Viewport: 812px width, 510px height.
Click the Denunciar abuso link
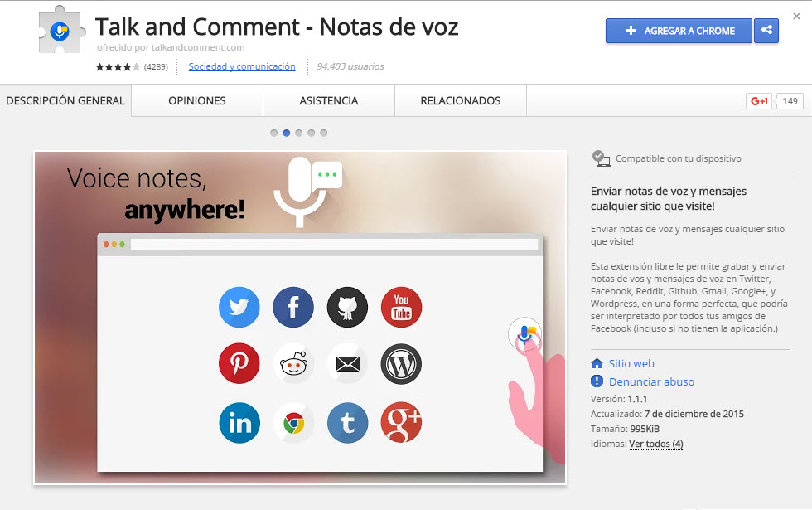click(x=651, y=382)
